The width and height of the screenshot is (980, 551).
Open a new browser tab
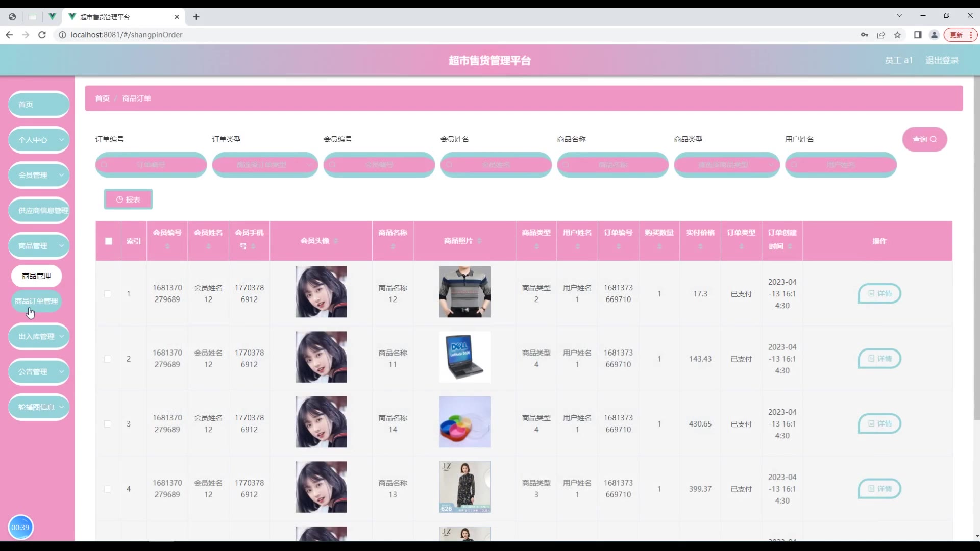coord(196,17)
